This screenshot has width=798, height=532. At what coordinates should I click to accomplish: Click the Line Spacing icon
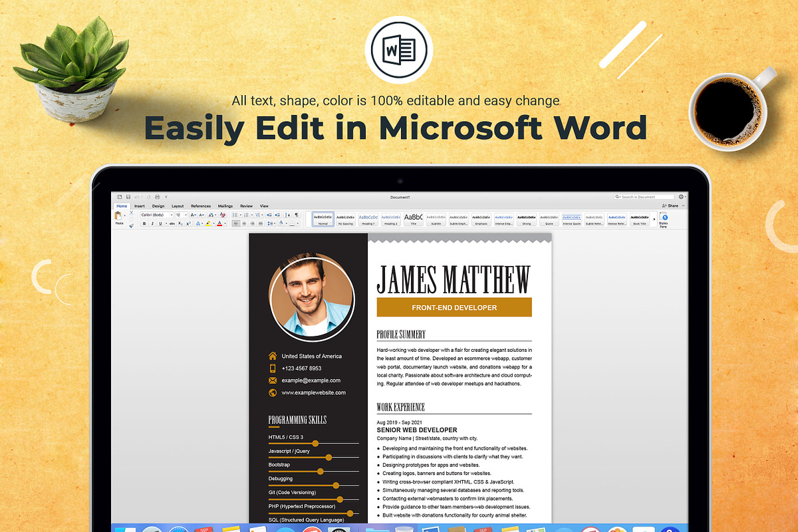click(271, 223)
